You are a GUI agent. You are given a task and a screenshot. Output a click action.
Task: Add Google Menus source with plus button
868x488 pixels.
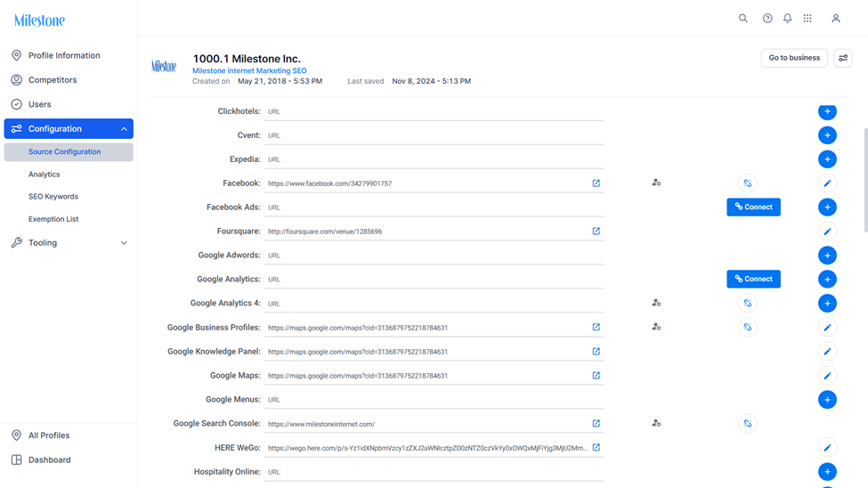[827, 399]
